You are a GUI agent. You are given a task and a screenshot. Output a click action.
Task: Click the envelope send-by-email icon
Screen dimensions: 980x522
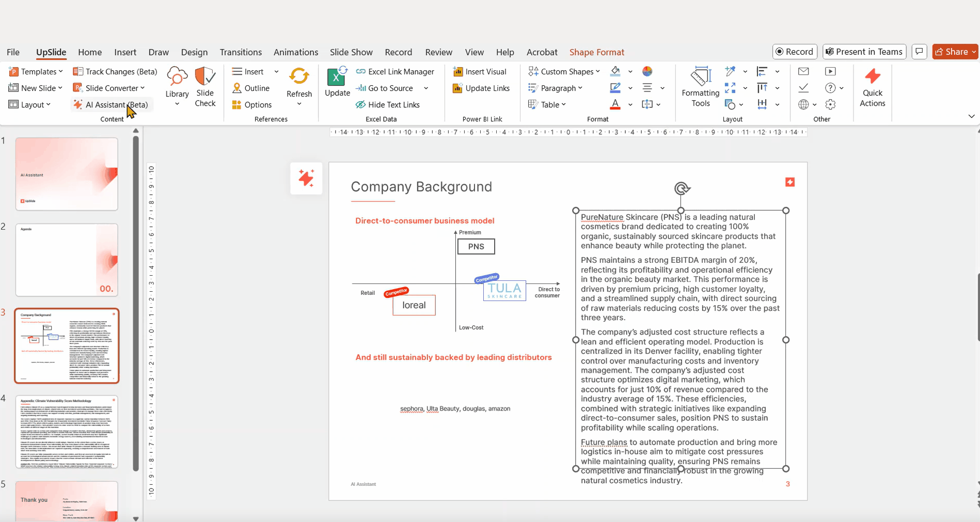tap(803, 71)
